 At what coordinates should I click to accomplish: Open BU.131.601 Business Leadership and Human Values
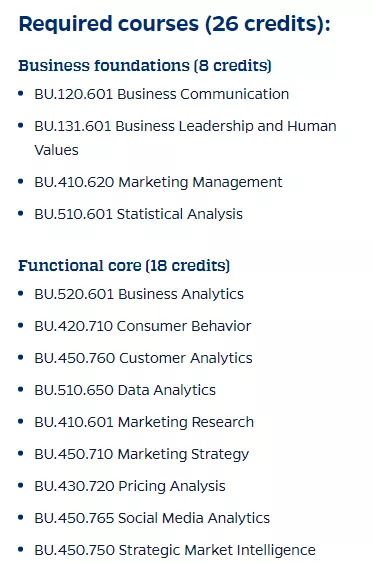pyautogui.click(x=185, y=138)
